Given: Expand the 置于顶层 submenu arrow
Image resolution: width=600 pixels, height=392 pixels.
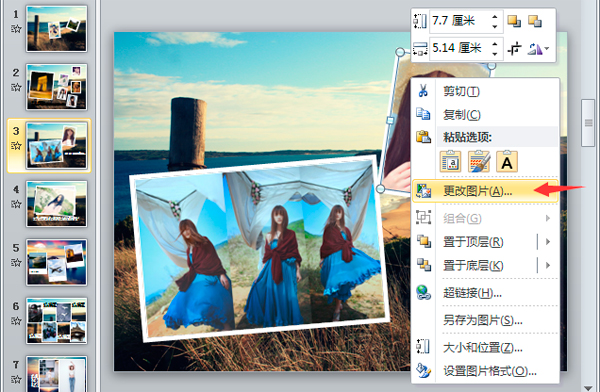Looking at the screenshot, I should [x=548, y=242].
